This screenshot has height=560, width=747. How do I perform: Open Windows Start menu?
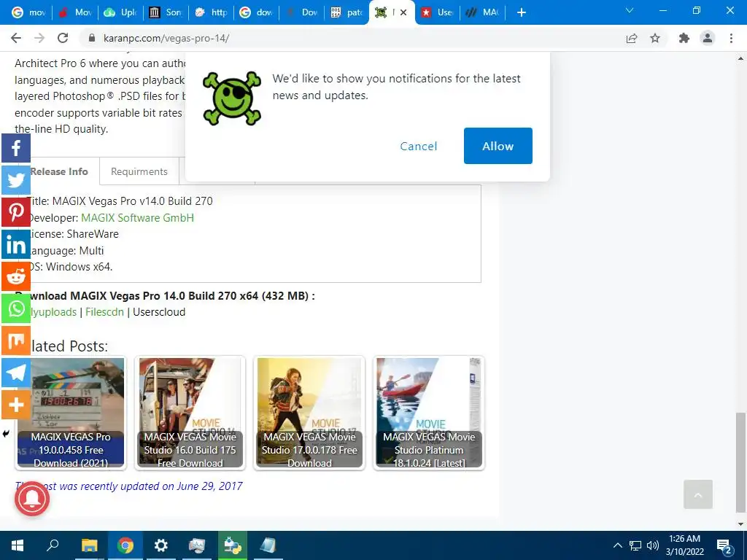click(18, 545)
